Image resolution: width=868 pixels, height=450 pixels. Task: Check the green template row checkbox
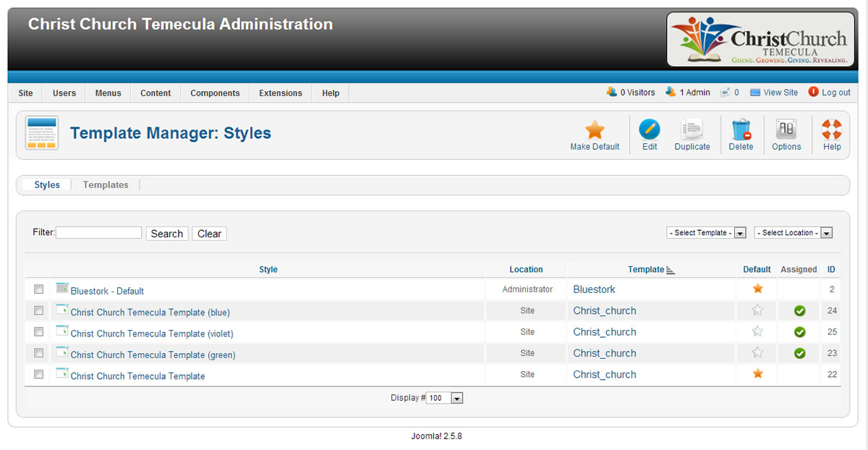38,353
